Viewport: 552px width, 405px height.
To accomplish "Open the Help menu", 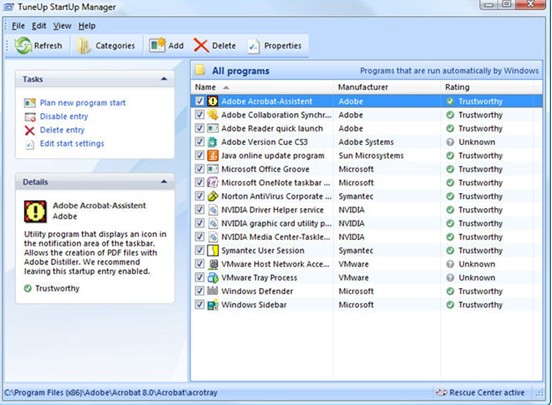I will (x=87, y=26).
